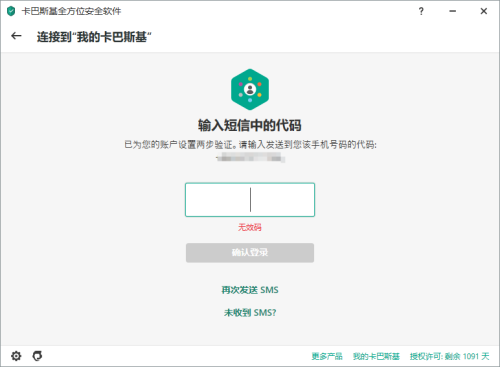This screenshot has height=367, width=500.
Task: Minimize the Kaspersky window
Action: click(452, 11)
